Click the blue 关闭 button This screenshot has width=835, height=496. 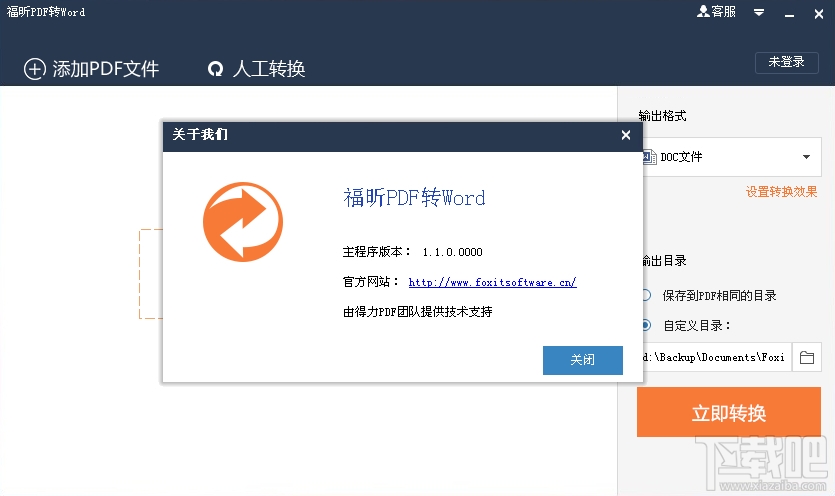click(583, 360)
